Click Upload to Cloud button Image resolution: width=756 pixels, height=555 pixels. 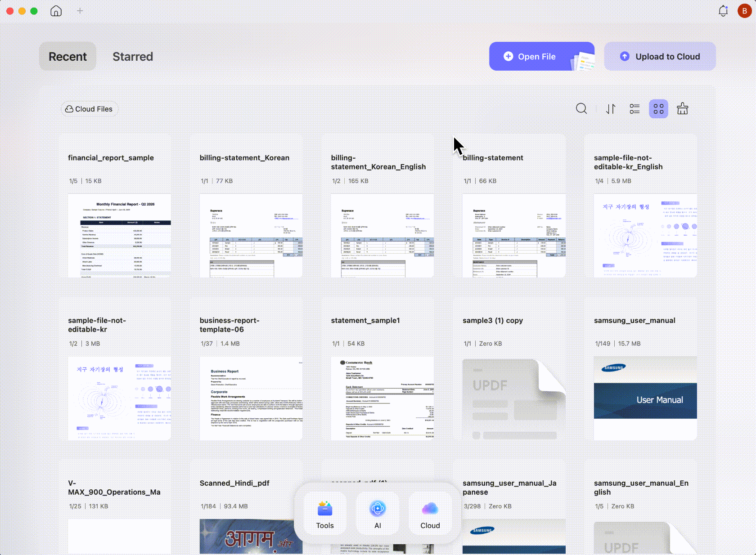[660, 56]
